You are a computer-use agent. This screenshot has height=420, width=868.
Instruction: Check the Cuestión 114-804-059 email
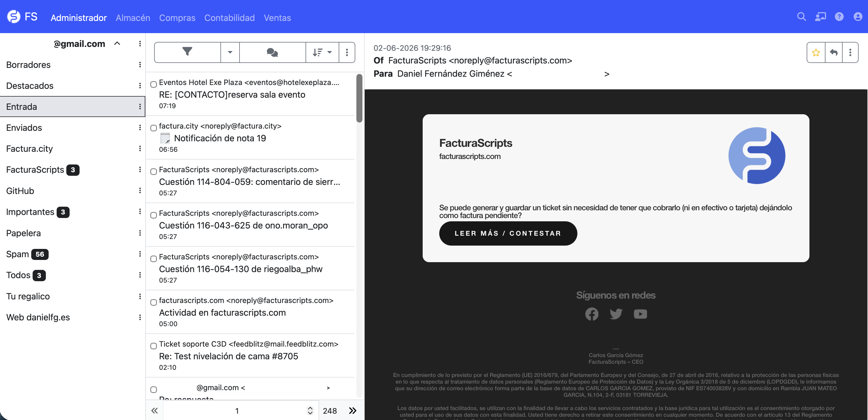click(x=153, y=172)
